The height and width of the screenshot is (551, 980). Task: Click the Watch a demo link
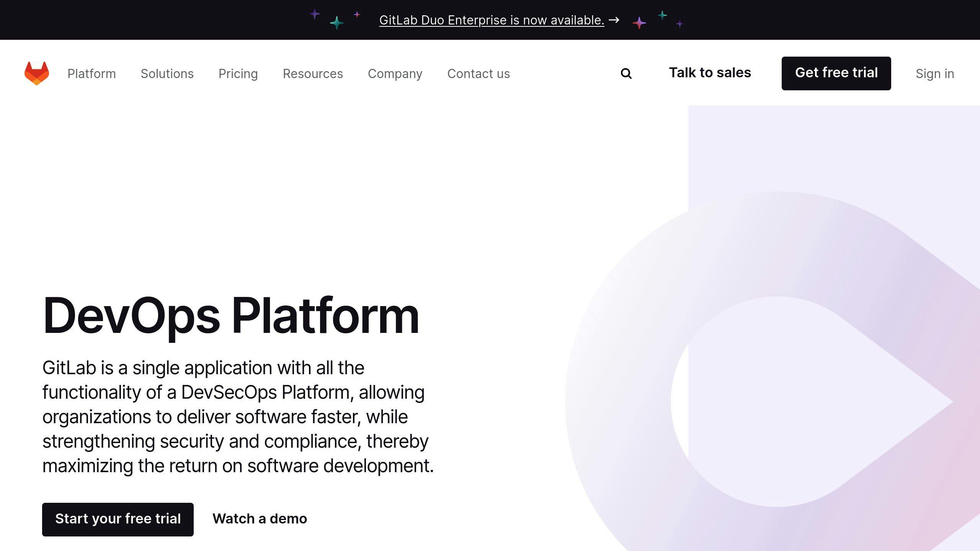[259, 519]
